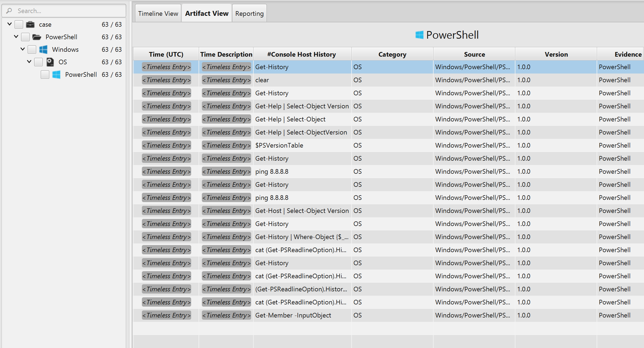Screen dimensions: 644x348
Task: Switch to the Timeline View tab
Action: click(158, 13)
